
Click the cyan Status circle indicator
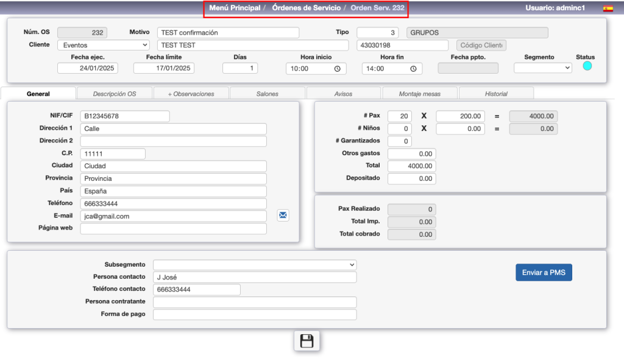tap(587, 66)
